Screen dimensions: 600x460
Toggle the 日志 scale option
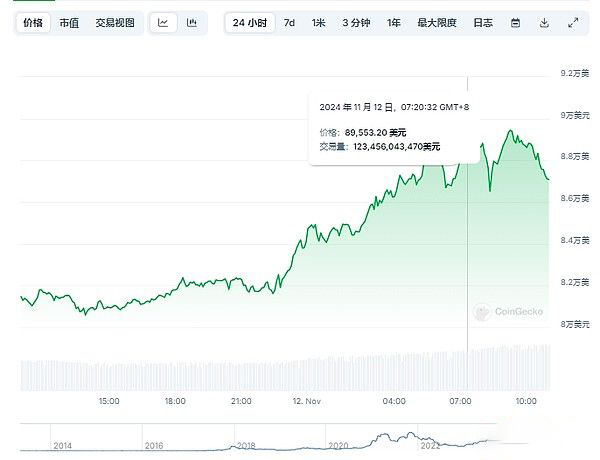tap(483, 23)
